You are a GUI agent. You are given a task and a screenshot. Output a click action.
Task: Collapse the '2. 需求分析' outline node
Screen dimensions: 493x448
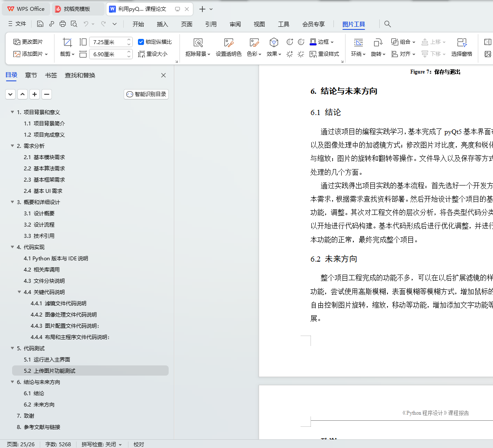(12, 146)
